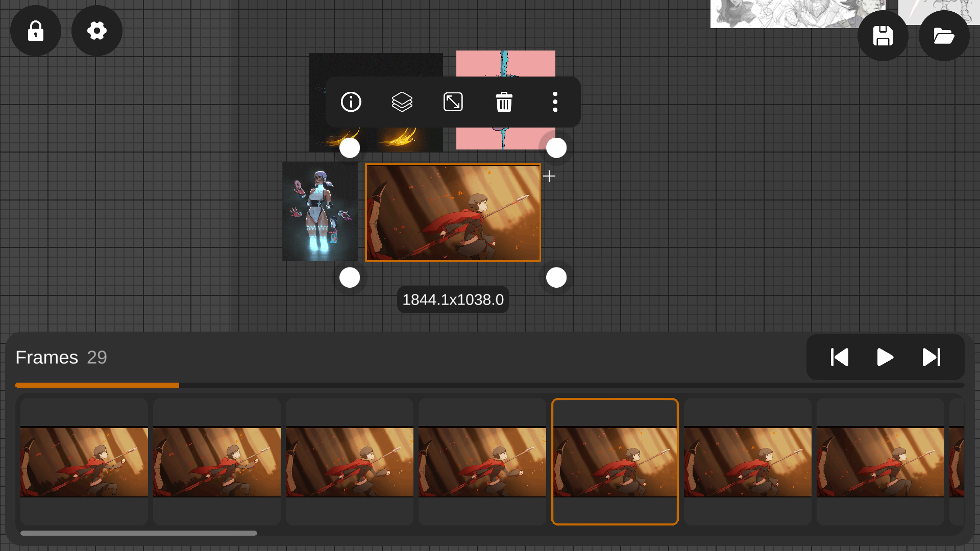Click the frames horizontal scrollbar
980x551 pixels.
pos(139,533)
